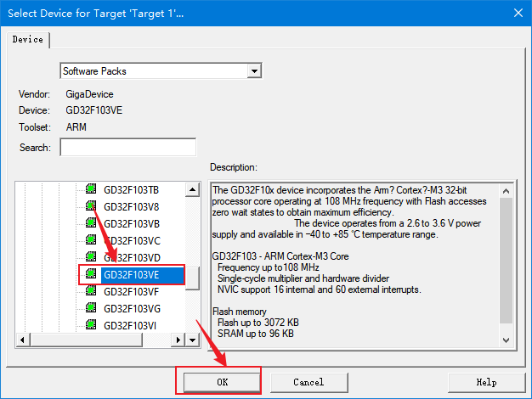Image resolution: width=532 pixels, height=399 pixels.
Task: Select the highlighted GD32F103VE device
Action: 143,274
